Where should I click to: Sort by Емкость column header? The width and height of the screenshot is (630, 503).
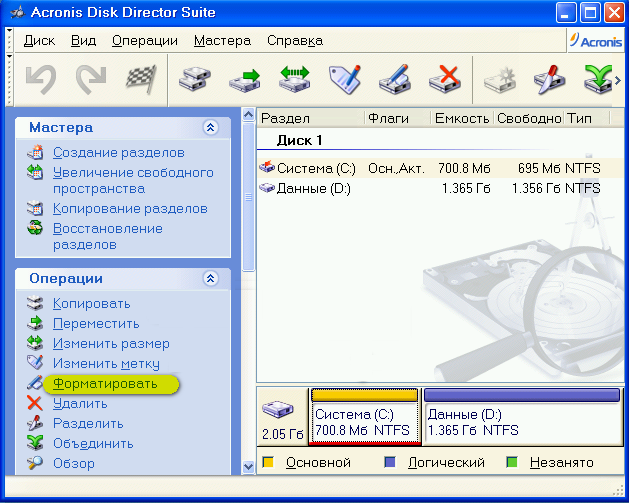click(462, 118)
